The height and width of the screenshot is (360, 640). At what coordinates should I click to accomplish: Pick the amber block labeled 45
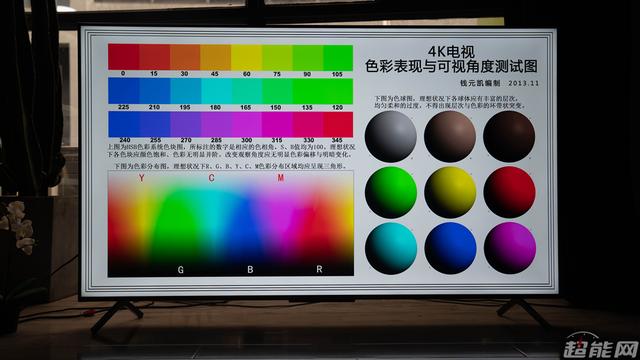pyautogui.click(x=216, y=58)
